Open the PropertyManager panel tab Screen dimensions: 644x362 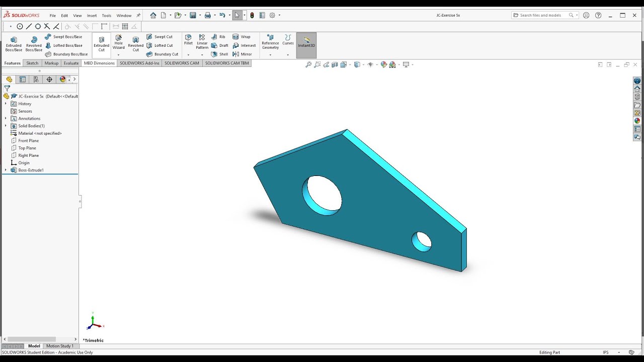[x=23, y=79]
